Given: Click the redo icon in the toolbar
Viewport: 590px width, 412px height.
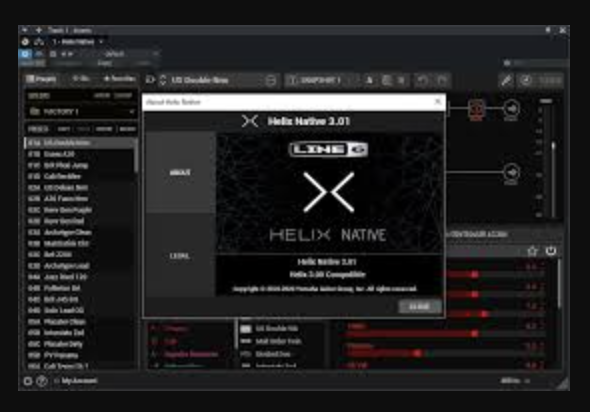Looking at the screenshot, I should (442, 81).
